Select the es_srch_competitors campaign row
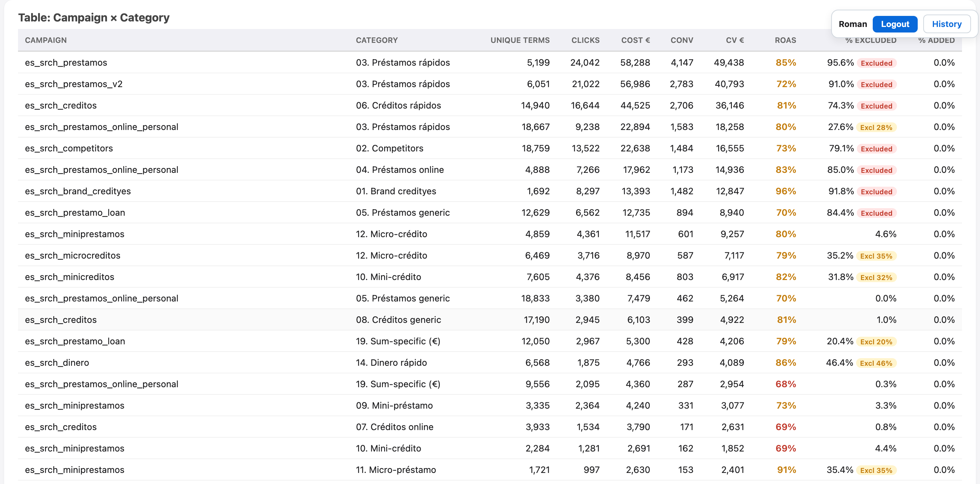 click(x=490, y=148)
